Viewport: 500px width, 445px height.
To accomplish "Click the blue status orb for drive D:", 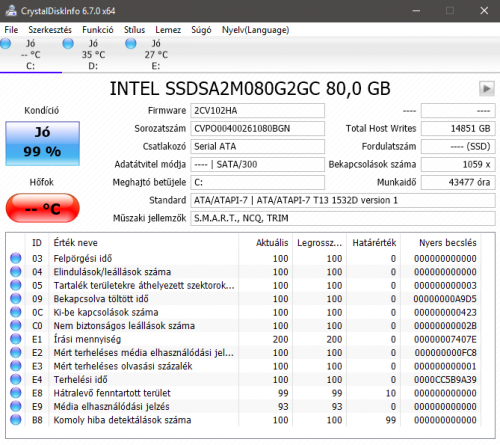I will 68,43.
